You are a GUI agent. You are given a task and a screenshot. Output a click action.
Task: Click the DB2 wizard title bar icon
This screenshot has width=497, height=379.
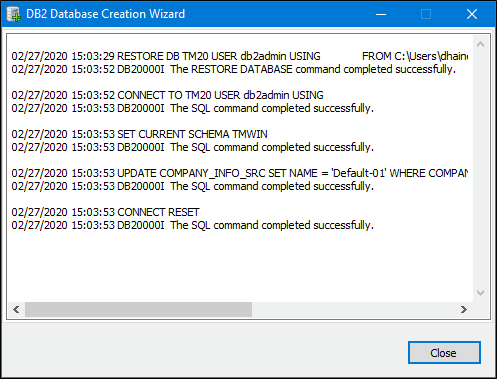14,14
